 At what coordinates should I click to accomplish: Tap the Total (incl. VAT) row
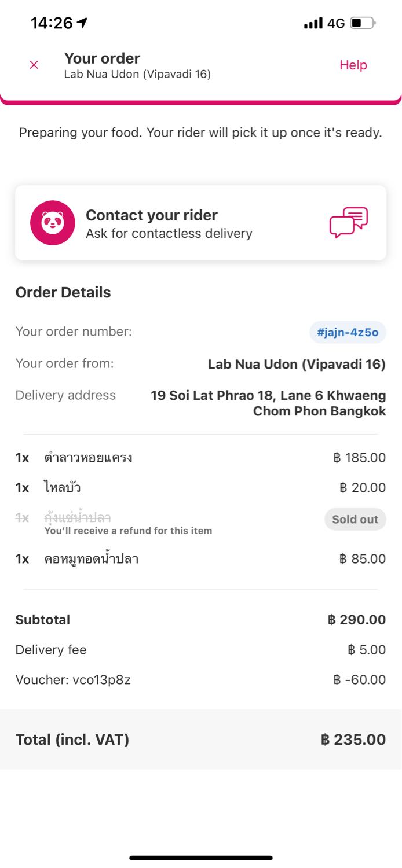[x=200, y=740]
